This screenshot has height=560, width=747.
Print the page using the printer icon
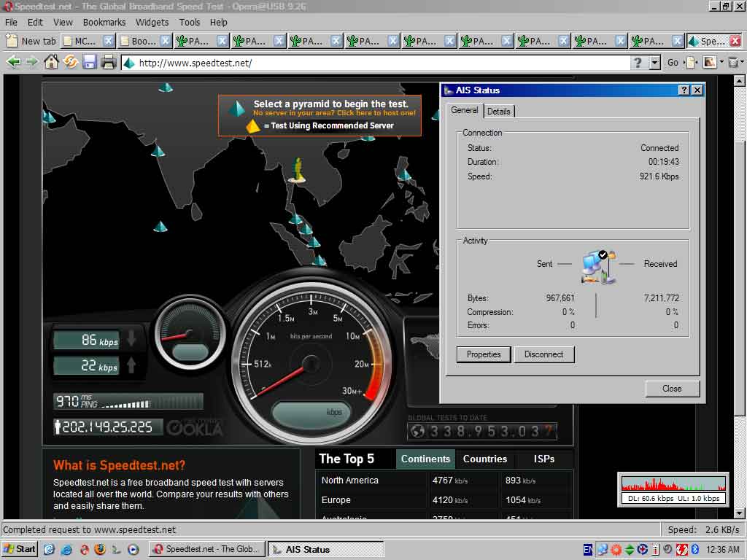(109, 62)
